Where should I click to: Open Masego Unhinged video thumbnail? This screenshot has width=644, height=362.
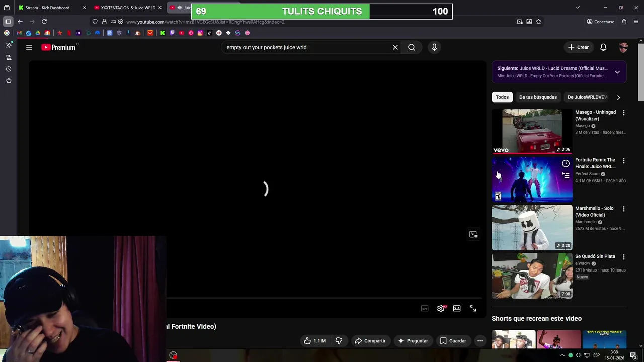[532, 131]
